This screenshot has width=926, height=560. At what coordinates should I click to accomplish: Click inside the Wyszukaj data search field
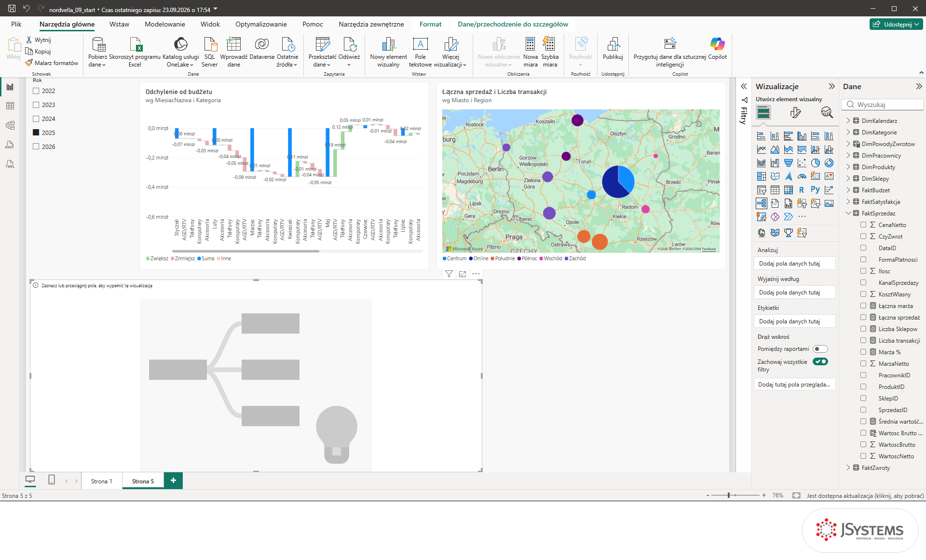pos(883,105)
